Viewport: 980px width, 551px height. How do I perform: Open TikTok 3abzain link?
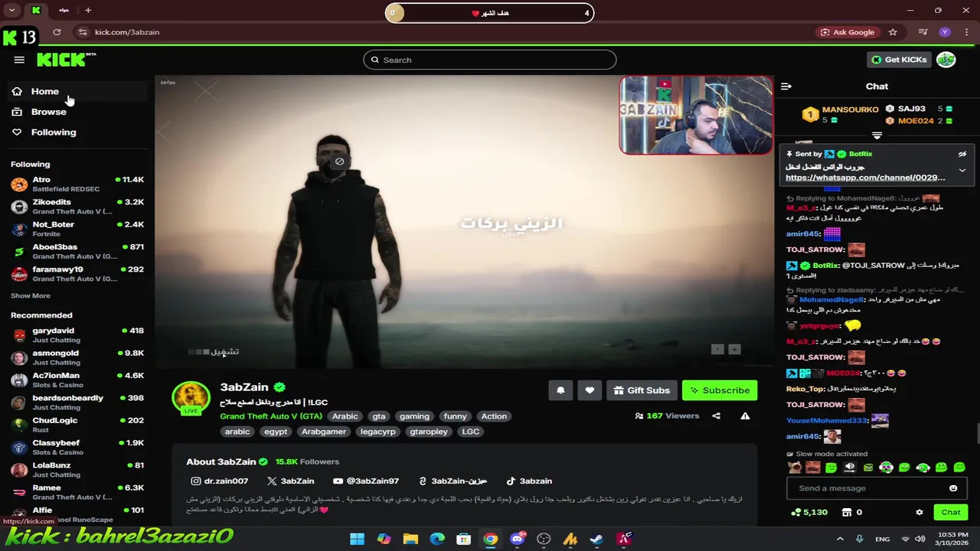coord(529,481)
